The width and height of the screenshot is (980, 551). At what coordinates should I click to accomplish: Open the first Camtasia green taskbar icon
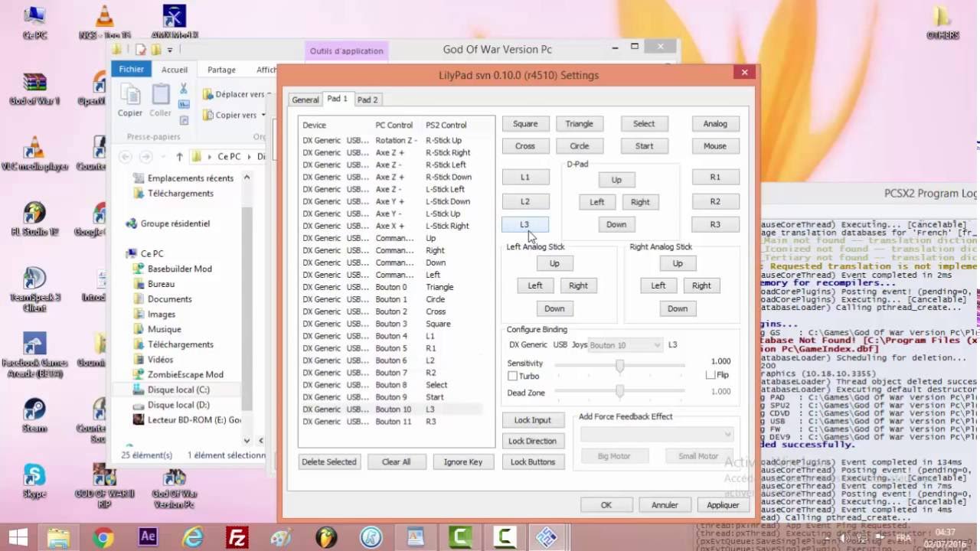point(459,538)
